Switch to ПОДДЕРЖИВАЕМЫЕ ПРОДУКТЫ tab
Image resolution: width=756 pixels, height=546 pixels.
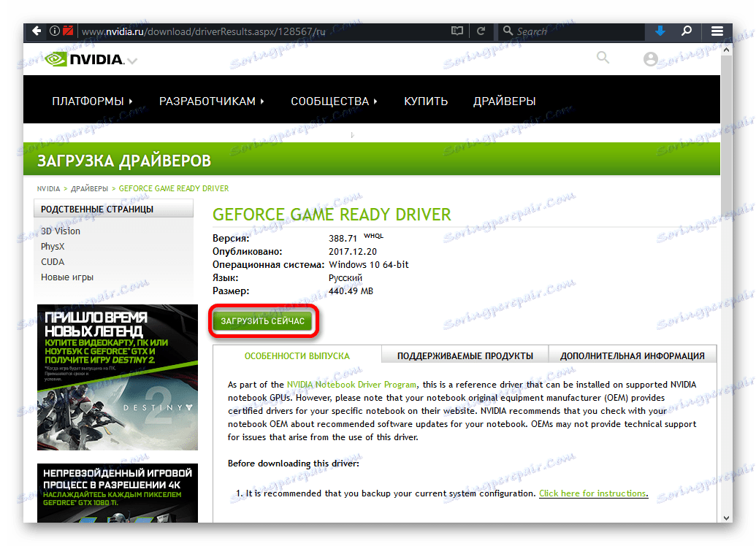(x=465, y=355)
